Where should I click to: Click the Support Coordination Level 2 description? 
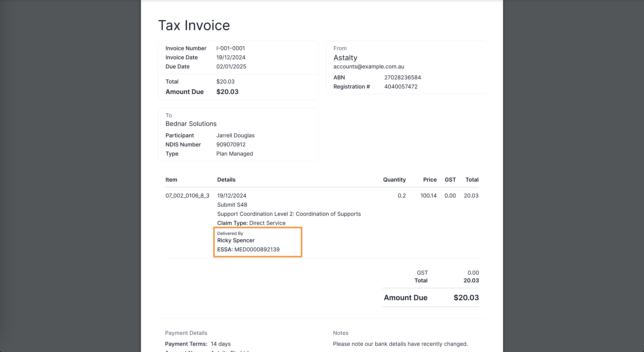pyautogui.click(x=289, y=214)
